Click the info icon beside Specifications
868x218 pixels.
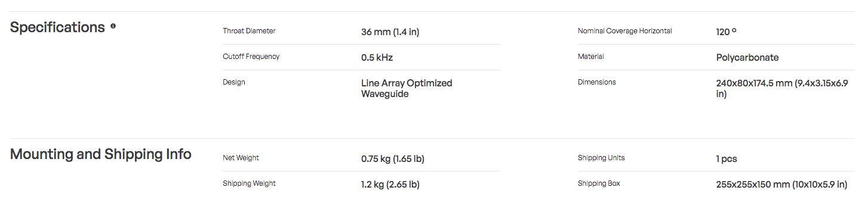click(x=113, y=26)
